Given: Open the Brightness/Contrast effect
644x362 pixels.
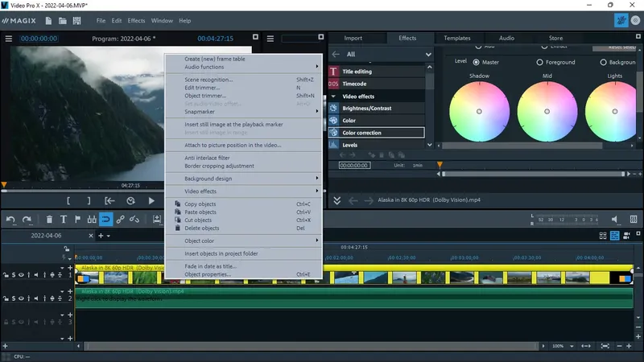Looking at the screenshot, I should coord(376,109).
